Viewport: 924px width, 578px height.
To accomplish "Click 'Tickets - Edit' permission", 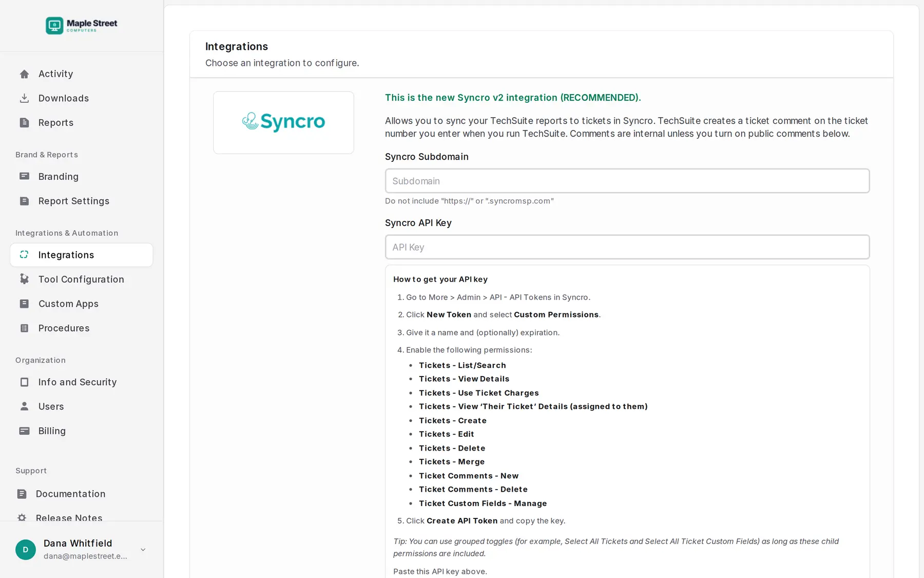I will pyautogui.click(x=447, y=434).
